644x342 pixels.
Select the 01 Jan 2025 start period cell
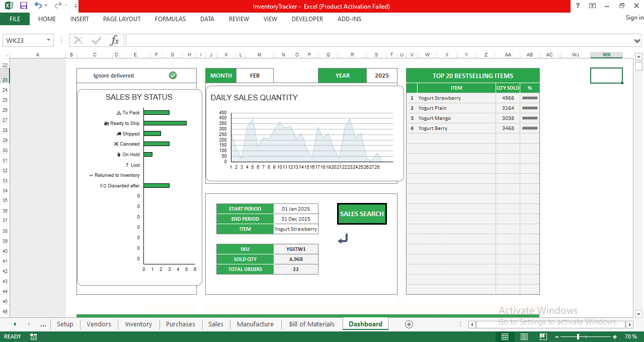(296, 209)
